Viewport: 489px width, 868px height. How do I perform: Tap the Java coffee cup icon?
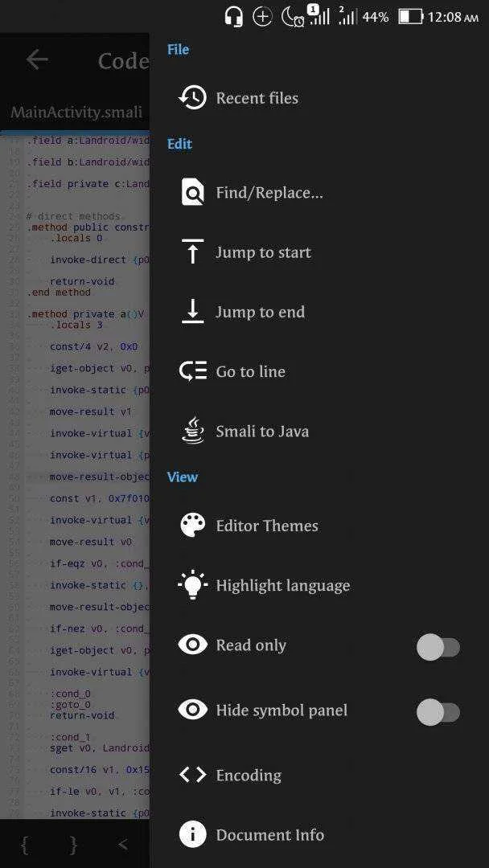(x=193, y=432)
